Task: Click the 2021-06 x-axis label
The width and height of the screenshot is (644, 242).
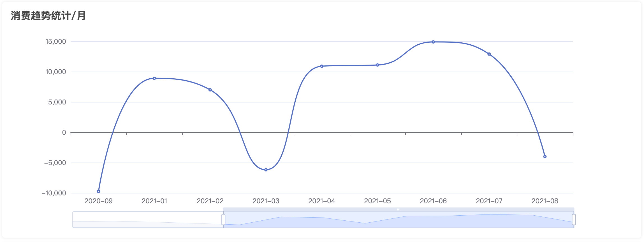Action: 433,201
